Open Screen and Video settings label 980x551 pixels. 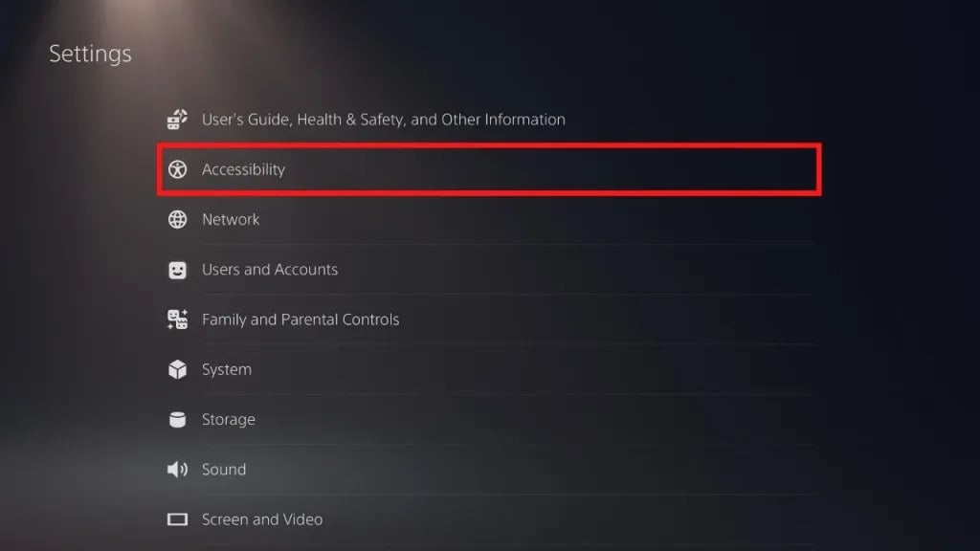(262, 519)
